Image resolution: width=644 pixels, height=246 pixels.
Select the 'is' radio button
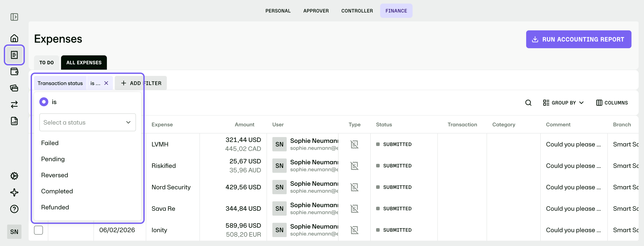click(x=44, y=102)
